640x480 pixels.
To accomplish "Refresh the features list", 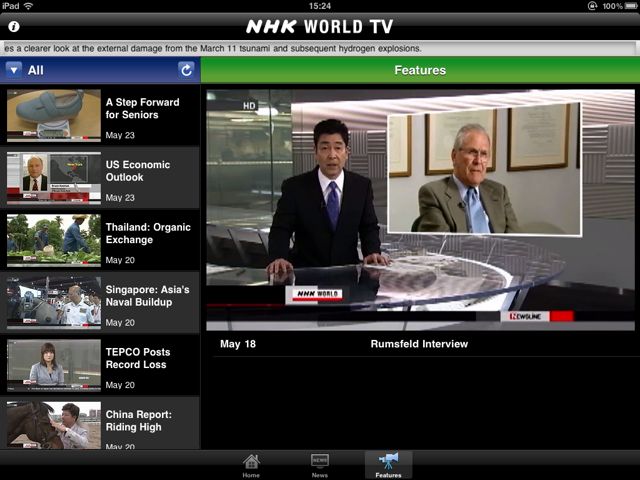I will click(x=187, y=70).
